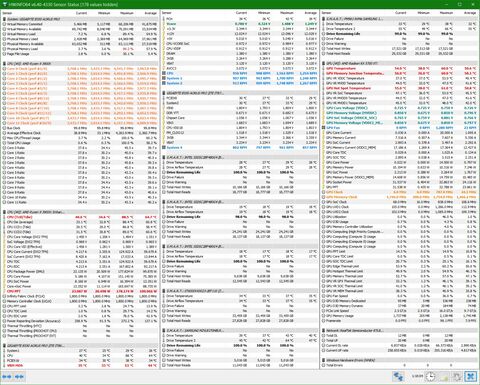Select the Chipset Core row
Image resolution: width=480 pixels, height=385 pixels.
tap(240, 118)
